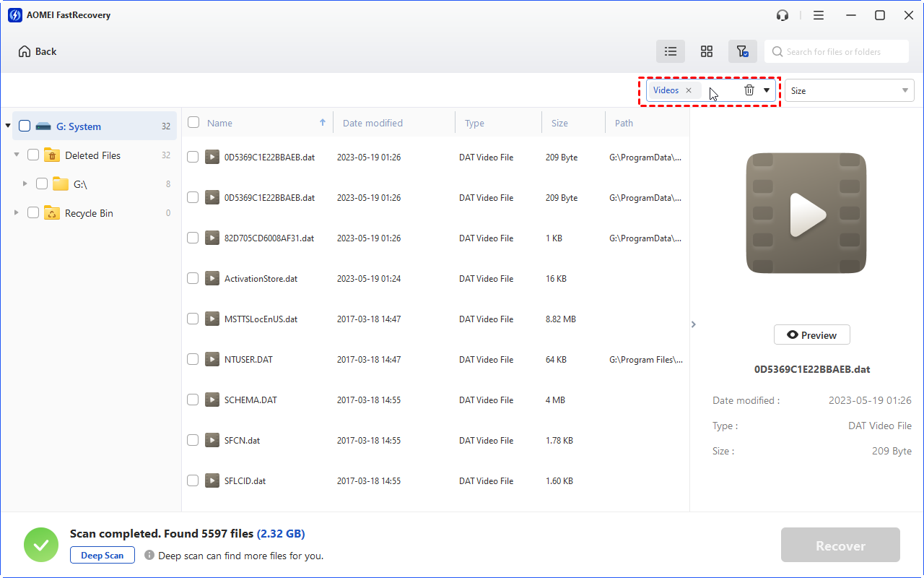924x578 pixels.
Task: Collapse the preview panel chevron
Action: [x=693, y=324]
